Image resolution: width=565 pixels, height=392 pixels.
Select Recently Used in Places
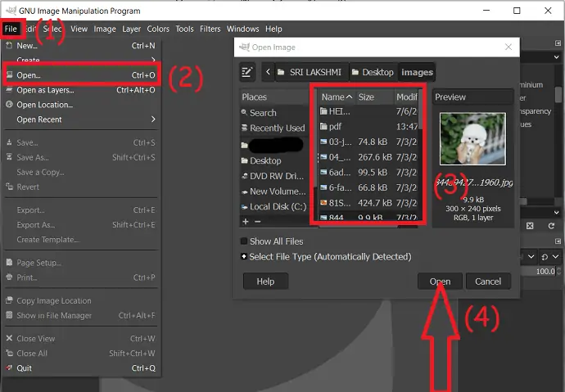click(x=274, y=128)
